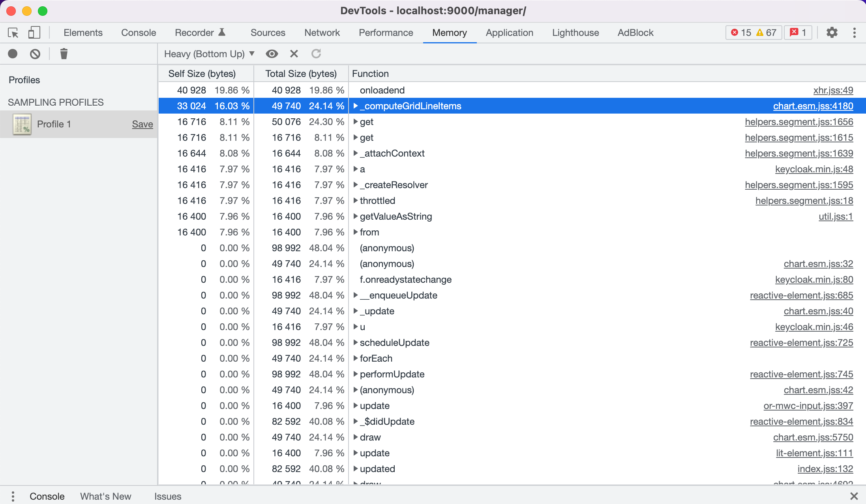Collapse disclosure triangle on throttled row
Image resolution: width=866 pixels, height=504 pixels.
(356, 200)
